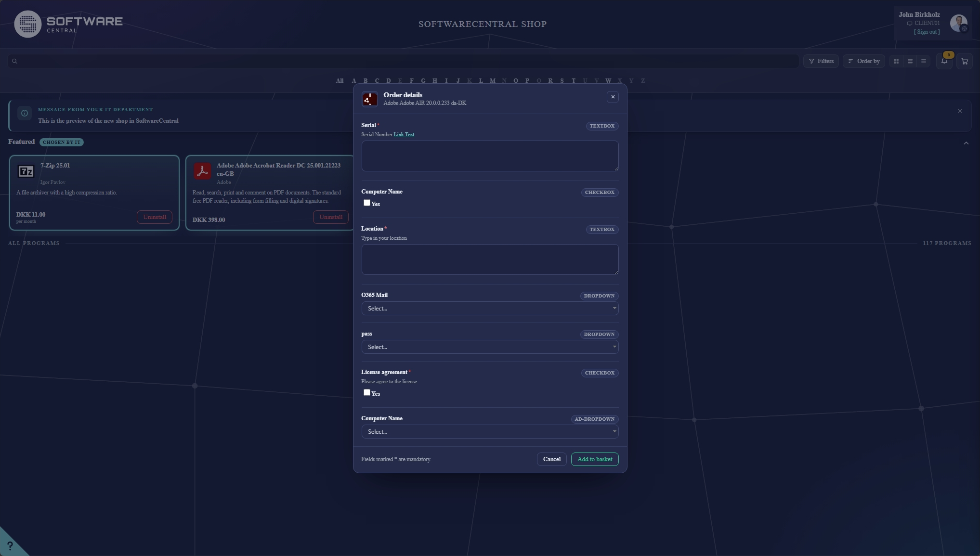Check the License agreement Yes checkbox

pyautogui.click(x=367, y=392)
